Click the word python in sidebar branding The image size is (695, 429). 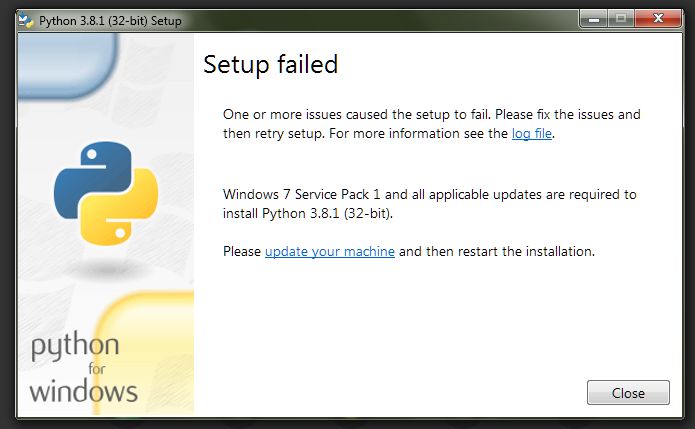[75, 346]
